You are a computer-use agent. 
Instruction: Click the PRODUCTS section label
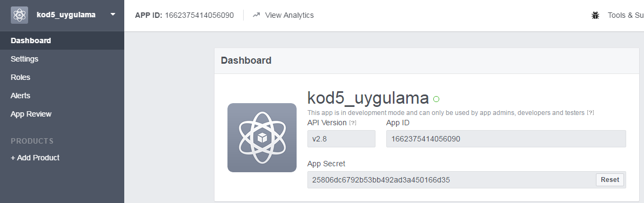(x=32, y=141)
